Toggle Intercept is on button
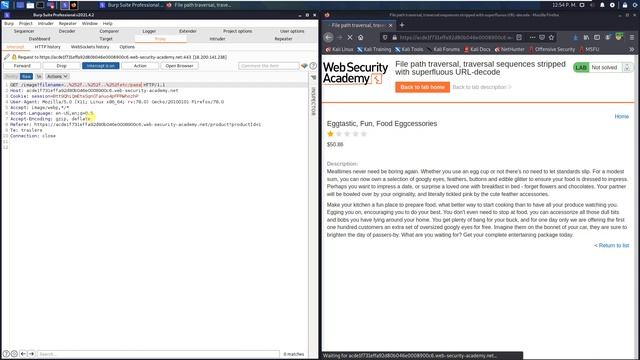The height and width of the screenshot is (360, 640). click(x=100, y=66)
